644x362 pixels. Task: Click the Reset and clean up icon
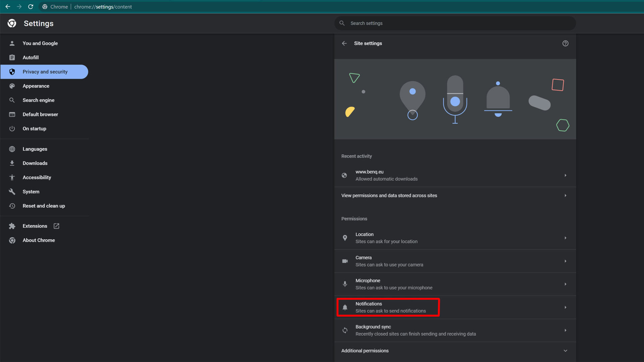12,205
